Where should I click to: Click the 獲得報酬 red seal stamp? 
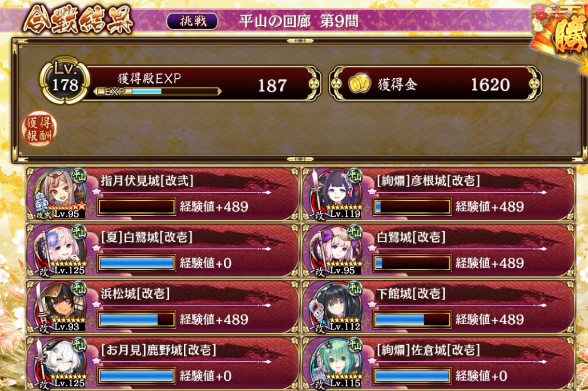pyautogui.click(x=39, y=129)
